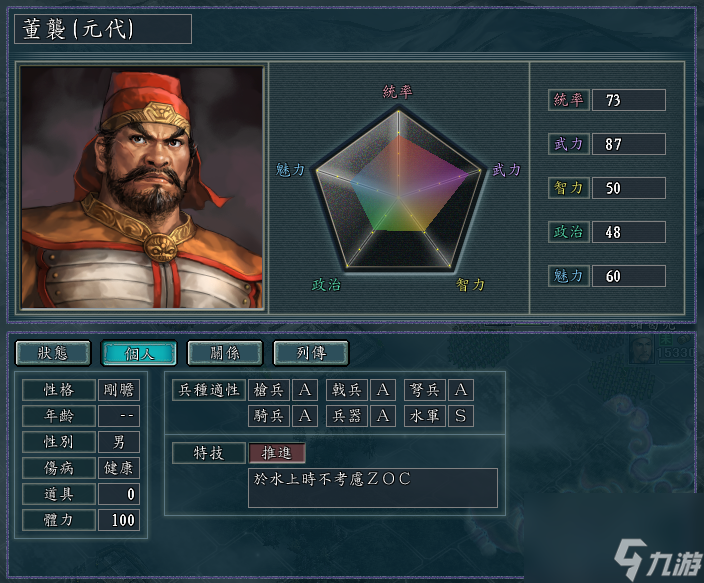Click the 政治 value box showing 48
Screen dimensions: 704x583
pyautogui.click(x=629, y=232)
